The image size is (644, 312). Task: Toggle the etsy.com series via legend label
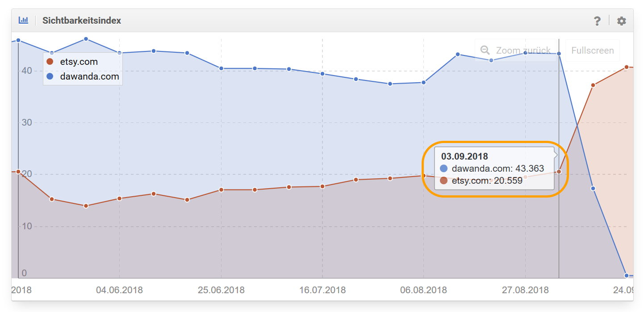tap(79, 62)
